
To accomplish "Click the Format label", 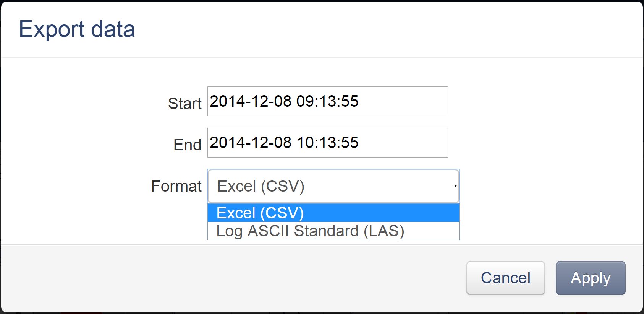I will (176, 186).
